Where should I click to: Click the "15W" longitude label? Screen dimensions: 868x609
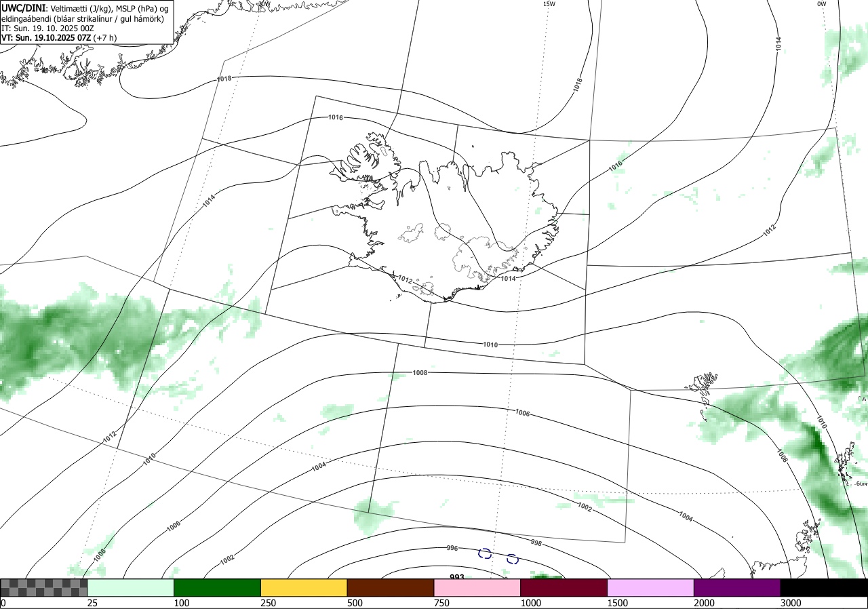[549, 4]
